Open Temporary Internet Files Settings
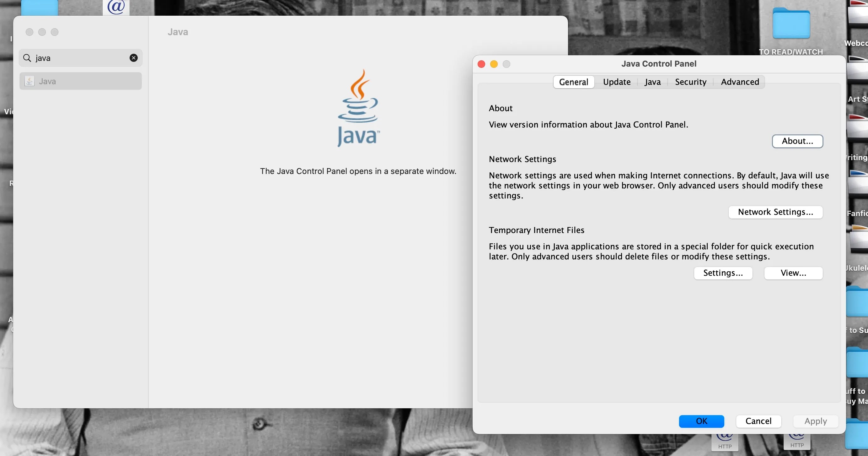The height and width of the screenshot is (456, 868). tap(723, 273)
